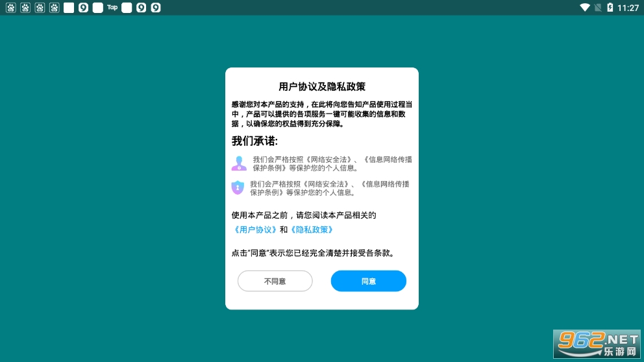Click the promise text next to the shield icon
The image size is (644, 362).
coord(330,188)
